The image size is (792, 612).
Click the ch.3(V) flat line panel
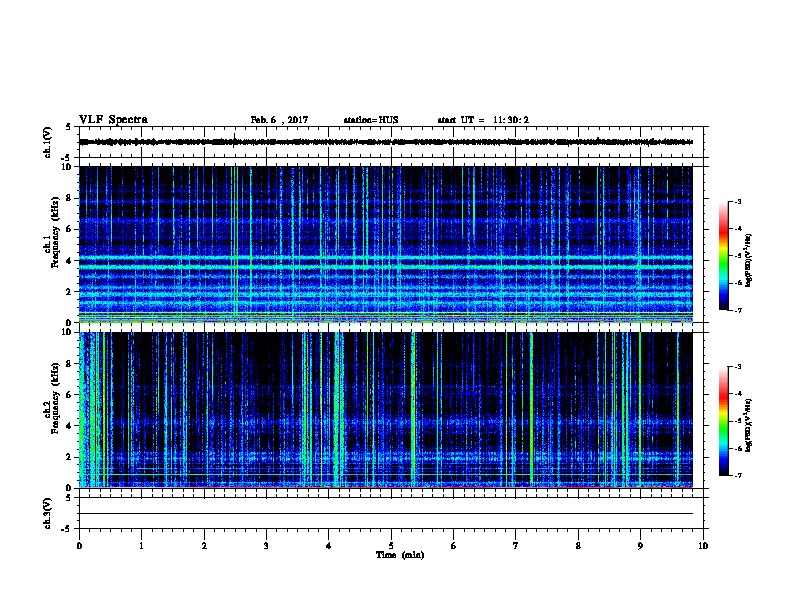391,513
